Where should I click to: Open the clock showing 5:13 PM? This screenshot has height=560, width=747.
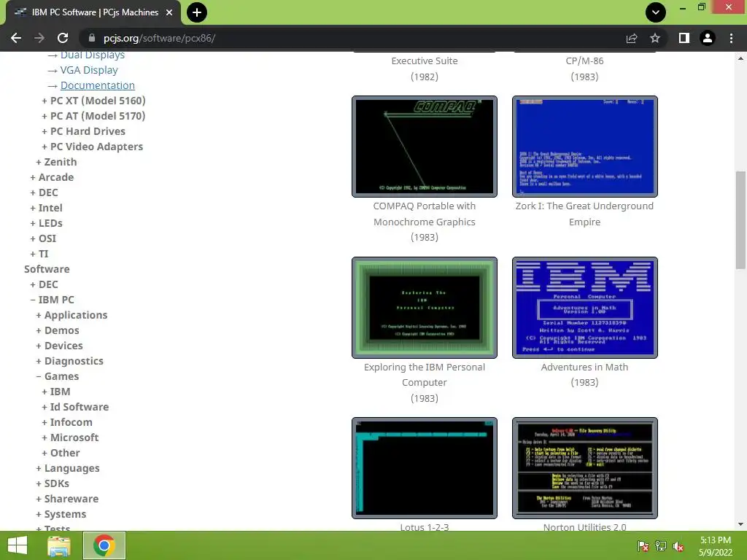715,546
